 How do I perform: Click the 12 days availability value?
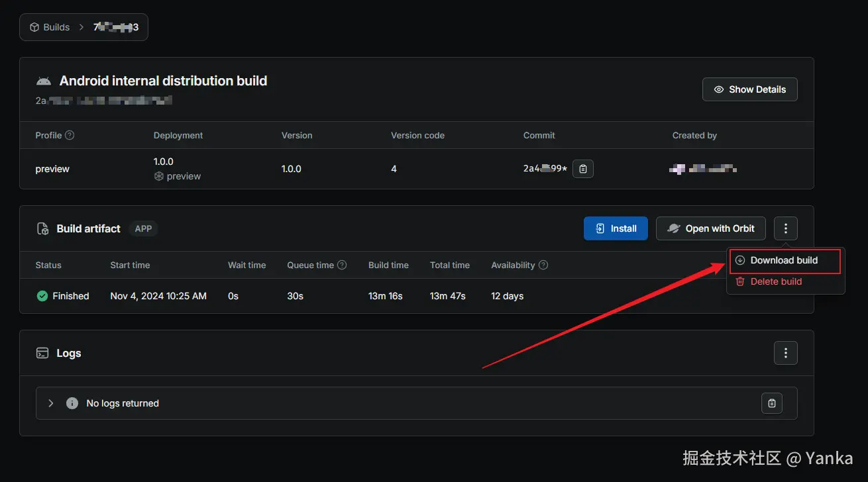508,296
